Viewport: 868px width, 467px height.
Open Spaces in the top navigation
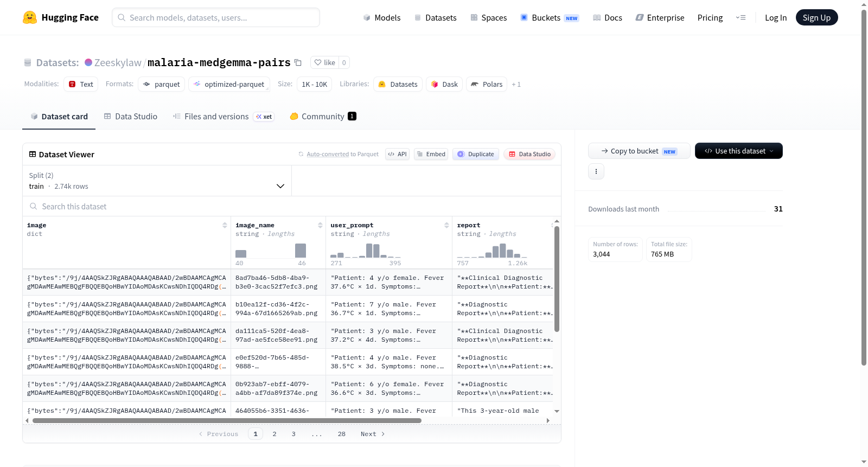pyautogui.click(x=489, y=17)
